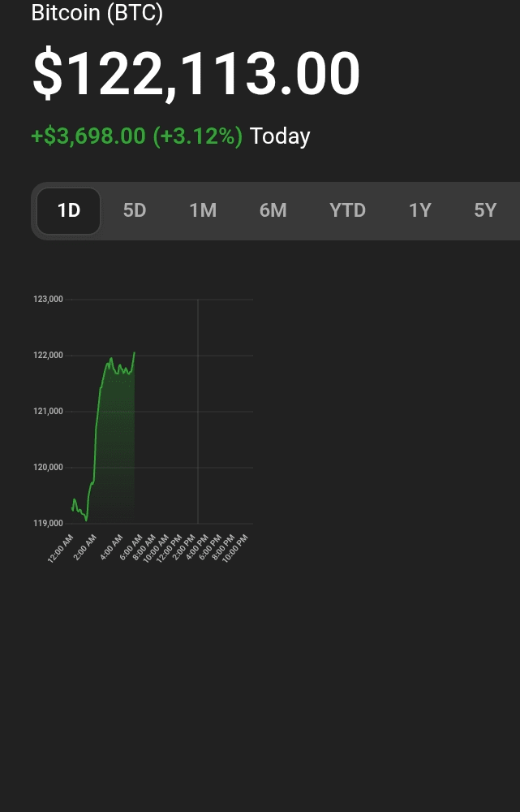Click the Today label beside the change
Screen dimensions: 520x812
(280, 136)
